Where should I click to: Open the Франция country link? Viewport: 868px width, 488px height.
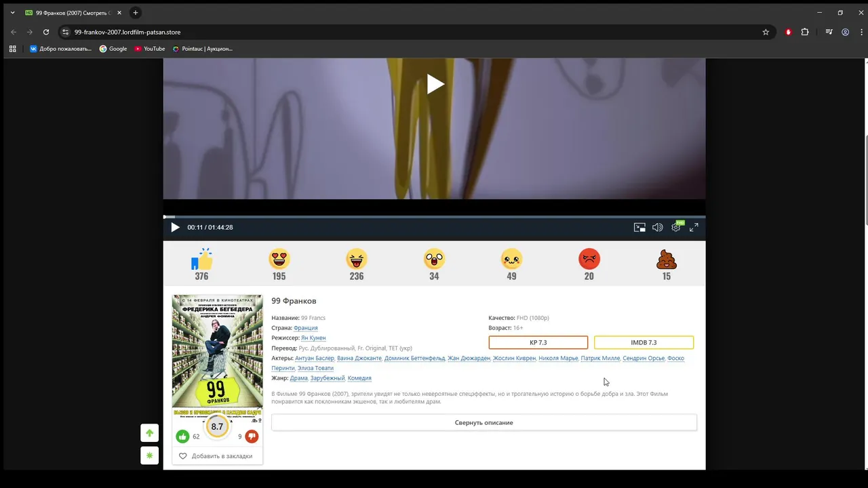point(306,328)
